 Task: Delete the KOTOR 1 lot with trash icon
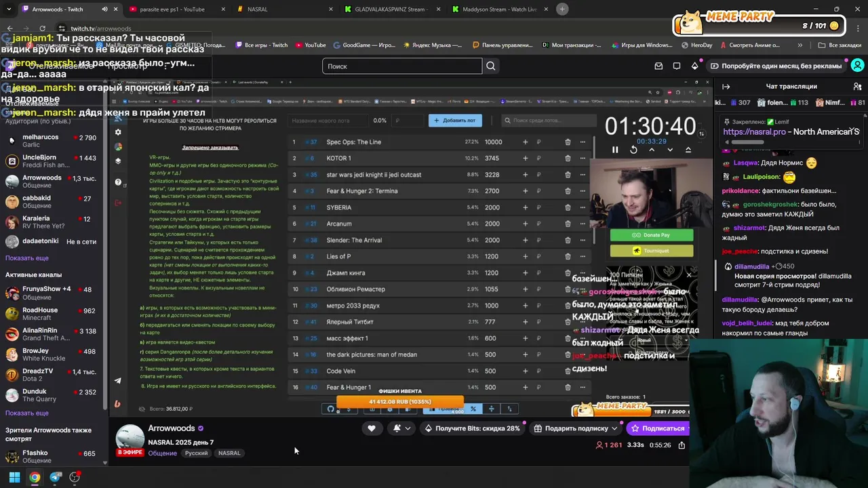click(x=568, y=159)
